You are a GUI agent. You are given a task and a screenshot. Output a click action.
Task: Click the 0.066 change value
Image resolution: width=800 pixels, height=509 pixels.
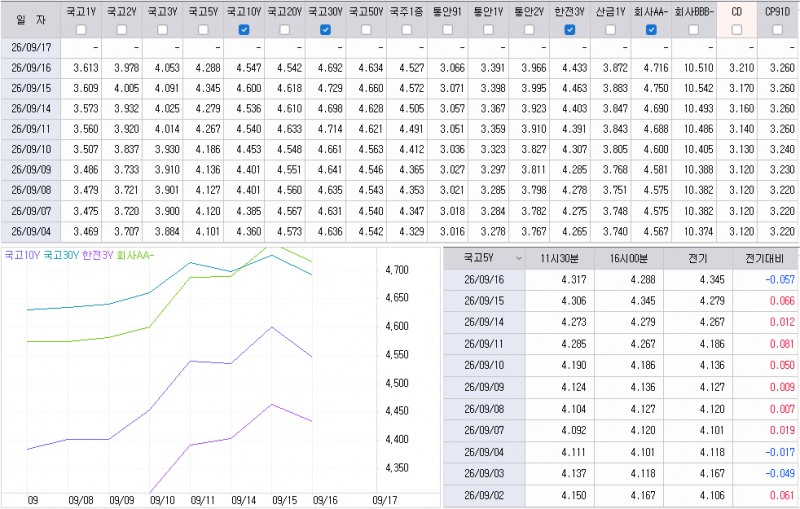tap(783, 301)
